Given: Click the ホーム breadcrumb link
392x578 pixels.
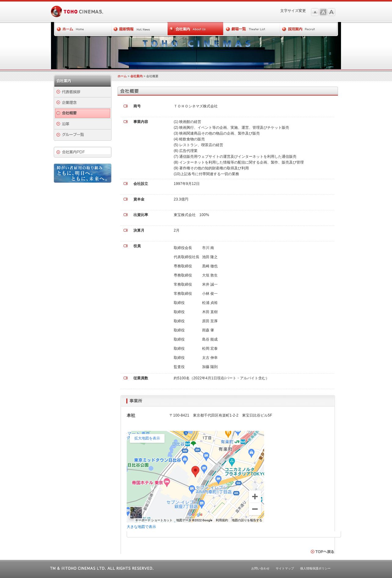Looking at the screenshot, I should pos(122,76).
